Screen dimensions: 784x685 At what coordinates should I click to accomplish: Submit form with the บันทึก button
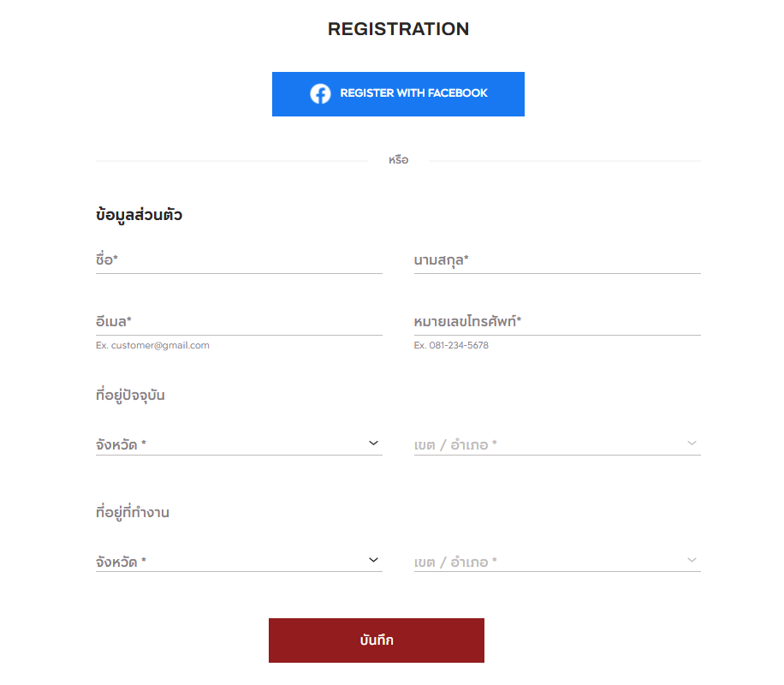tap(377, 640)
